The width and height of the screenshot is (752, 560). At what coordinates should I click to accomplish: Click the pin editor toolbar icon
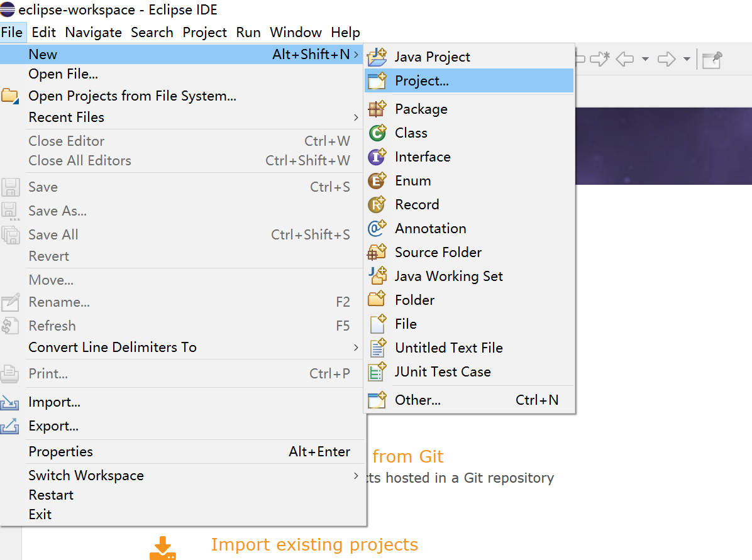712,60
